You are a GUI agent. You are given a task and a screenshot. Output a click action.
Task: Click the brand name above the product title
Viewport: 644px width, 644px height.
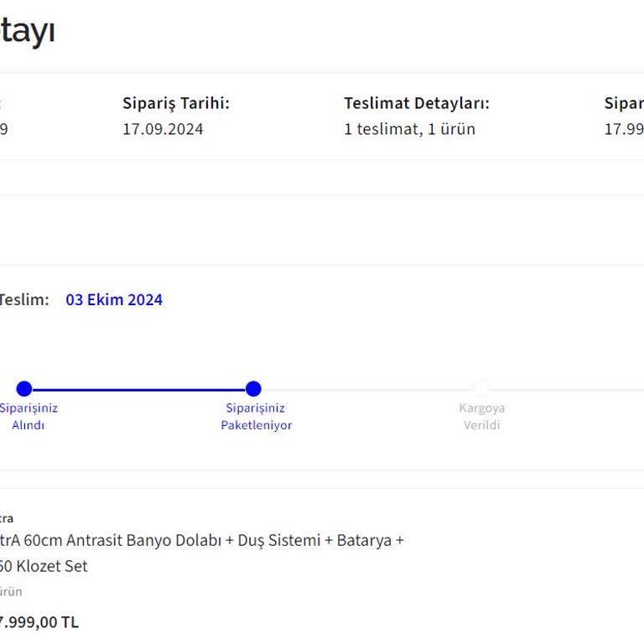point(7,518)
